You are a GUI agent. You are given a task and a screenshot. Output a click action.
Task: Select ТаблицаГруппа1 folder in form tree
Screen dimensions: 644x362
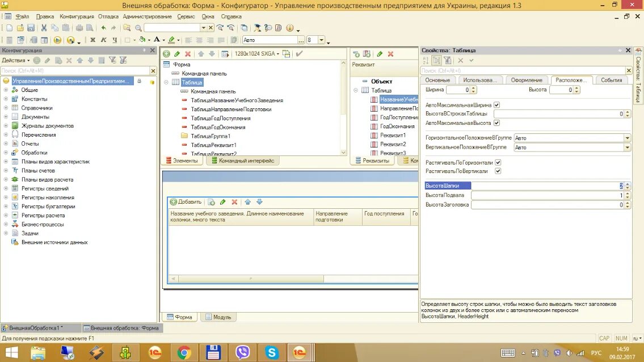coord(211,136)
